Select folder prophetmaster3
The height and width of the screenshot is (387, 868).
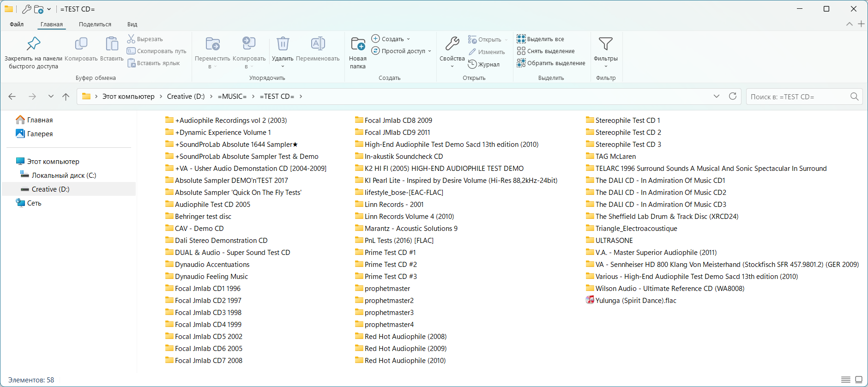384,313
